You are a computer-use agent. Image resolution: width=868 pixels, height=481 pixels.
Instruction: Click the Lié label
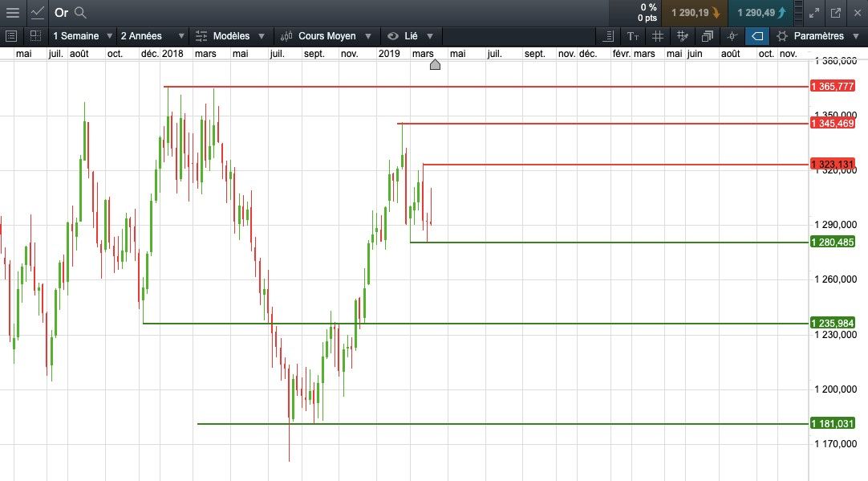click(411, 36)
